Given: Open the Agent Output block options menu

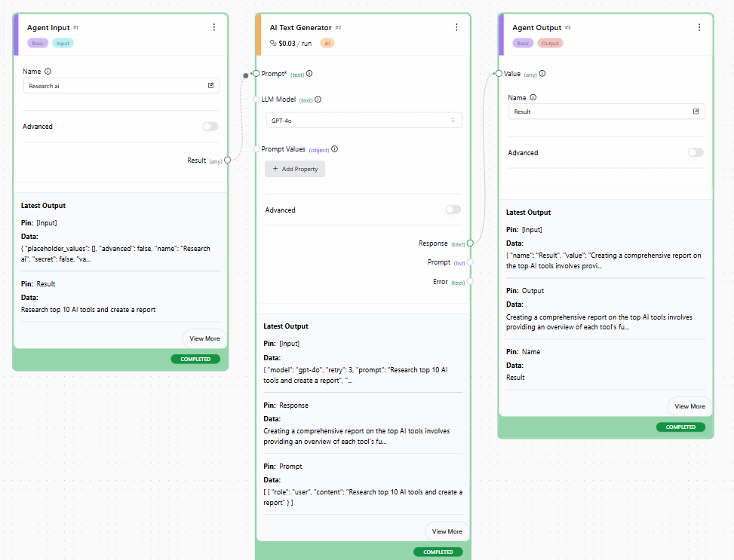Looking at the screenshot, I should [x=699, y=27].
